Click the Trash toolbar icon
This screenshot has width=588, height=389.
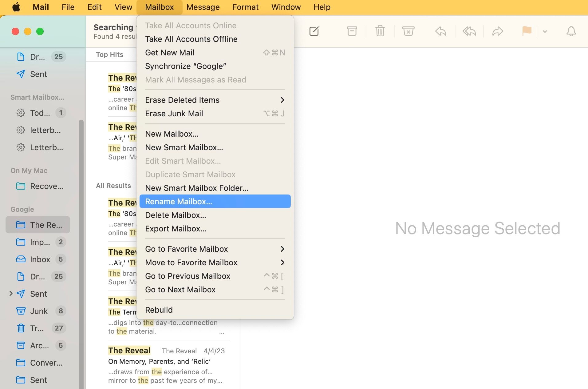pyautogui.click(x=380, y=31)
